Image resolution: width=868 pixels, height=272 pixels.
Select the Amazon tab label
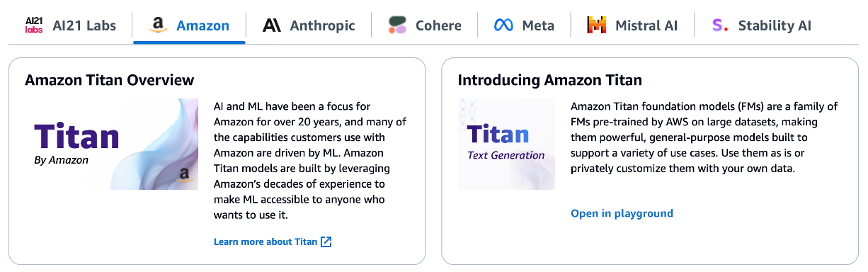pos(202,26)
